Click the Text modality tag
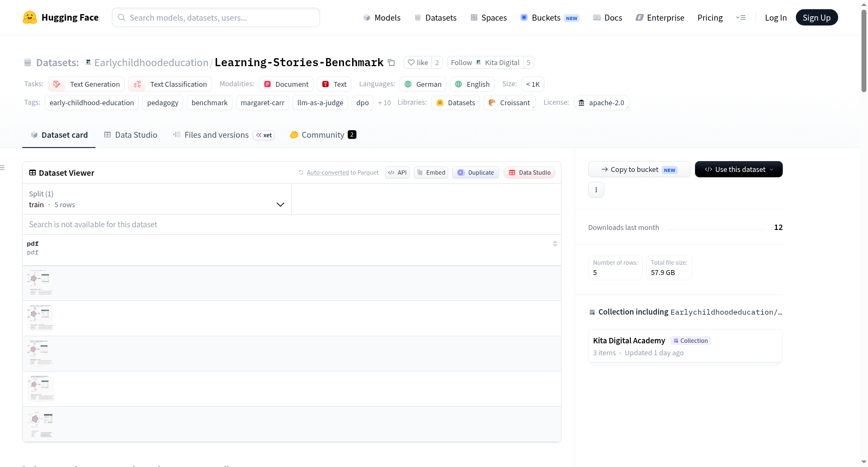This screenshot has height=467, width=868. tap(334, 84)
